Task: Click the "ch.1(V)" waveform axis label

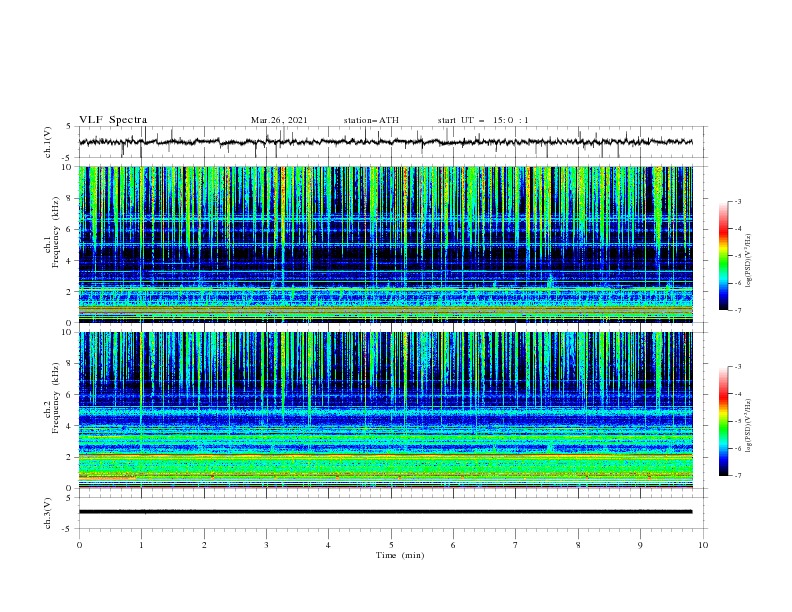Action: tap(48, 142)
